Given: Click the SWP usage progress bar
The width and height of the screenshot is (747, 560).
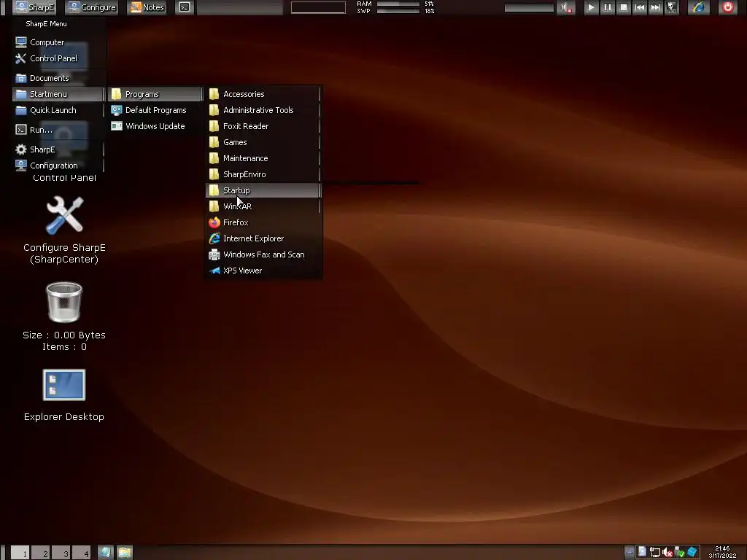Looking at the screenshot, I should (398, 10).
